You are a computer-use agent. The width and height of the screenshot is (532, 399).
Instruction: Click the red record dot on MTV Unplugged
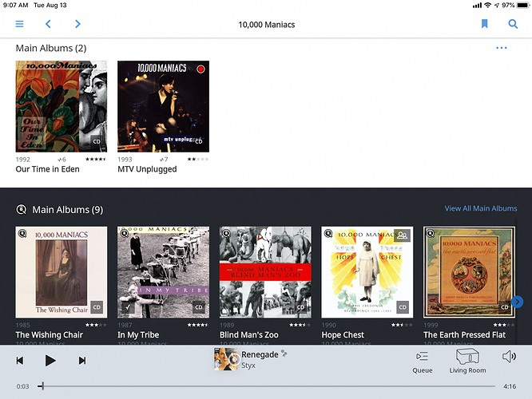[x=200, y=69]
